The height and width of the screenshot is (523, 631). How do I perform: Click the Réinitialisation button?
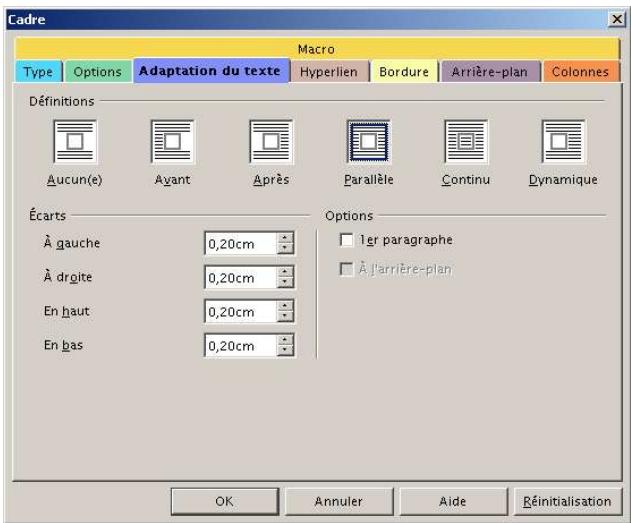point(567,501)
